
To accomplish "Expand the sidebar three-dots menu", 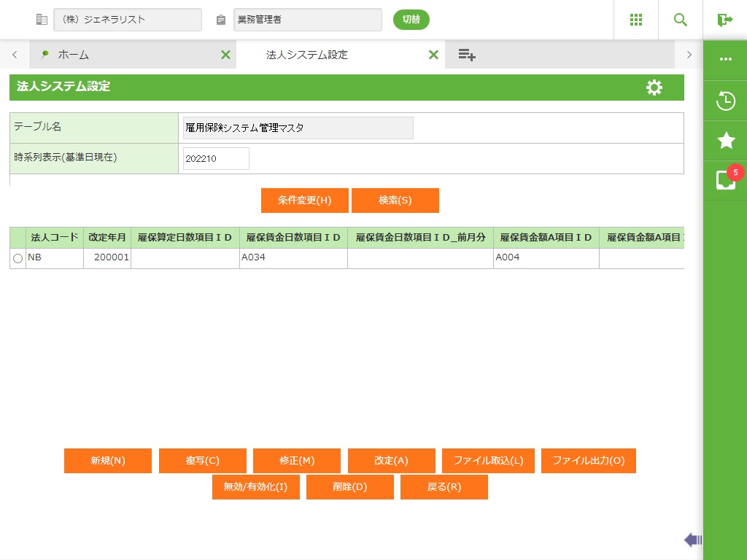I will [x=725, y=60].
